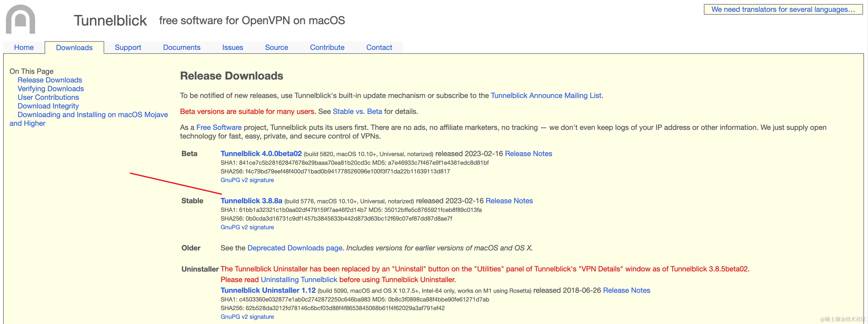Open the Documents tab

tap(182, 47)
